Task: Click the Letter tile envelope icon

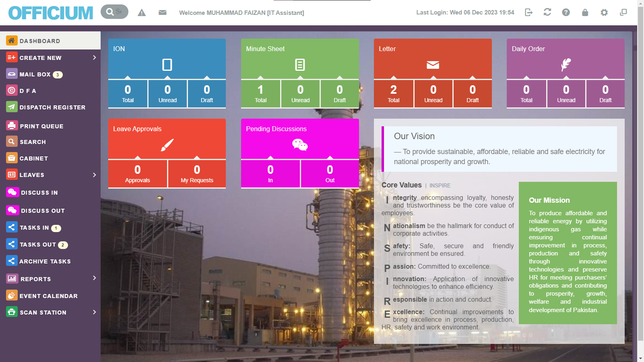Action: (x=433, y=65)
